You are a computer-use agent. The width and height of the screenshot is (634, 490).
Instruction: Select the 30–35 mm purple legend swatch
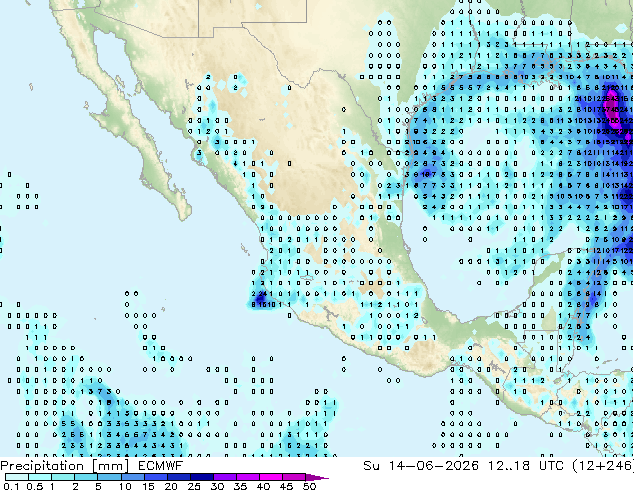224,477
